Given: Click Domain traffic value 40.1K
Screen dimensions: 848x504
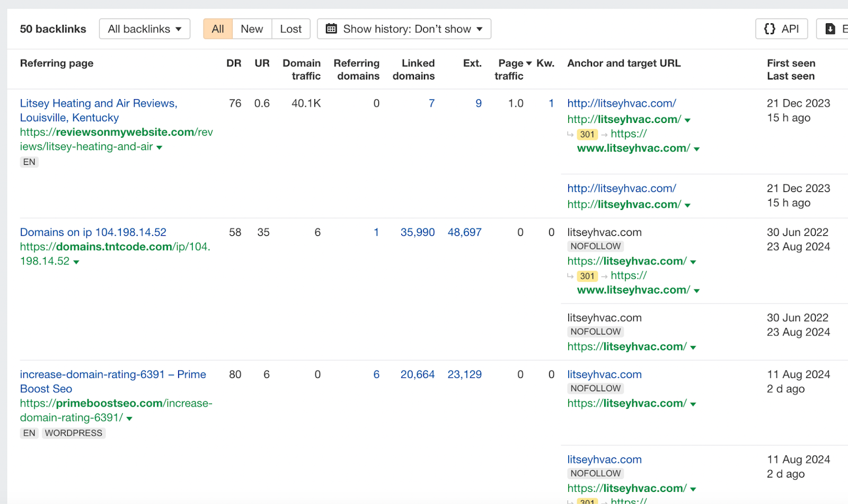Looking at the screenshot, I should pyautogui.click(x=306, y=103).
